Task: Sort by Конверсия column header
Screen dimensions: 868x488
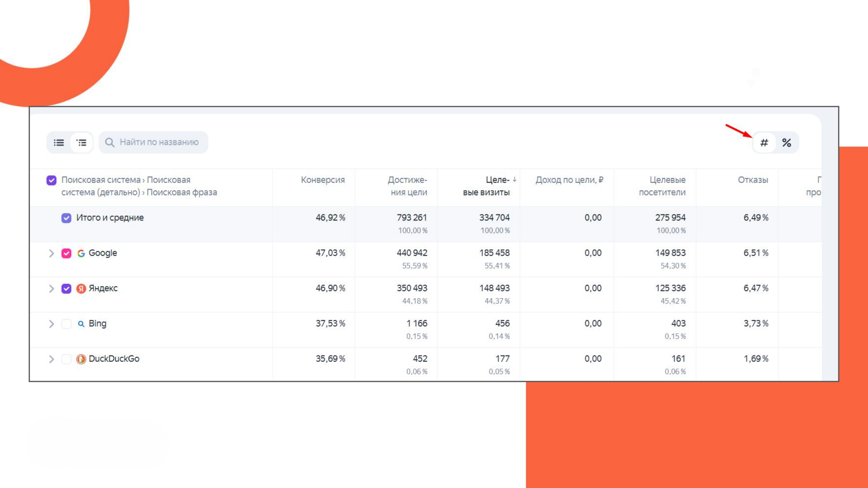Action: (x=323, y=180)
